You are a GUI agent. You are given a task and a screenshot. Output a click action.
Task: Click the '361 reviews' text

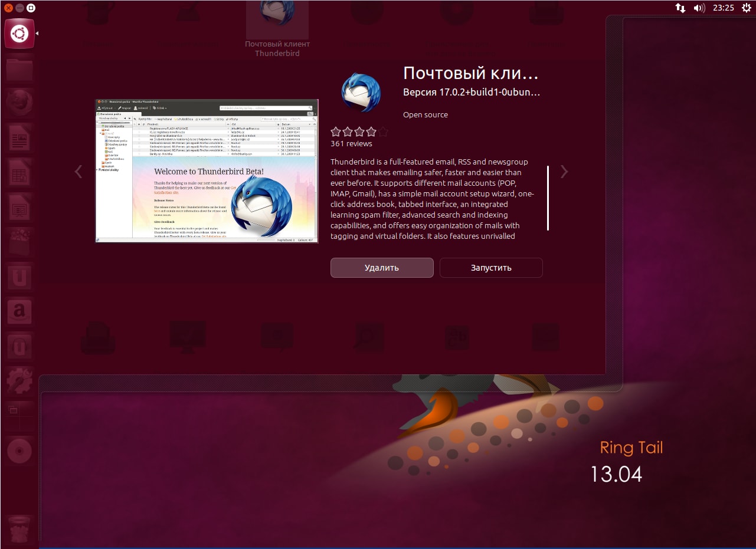[351, 143]
